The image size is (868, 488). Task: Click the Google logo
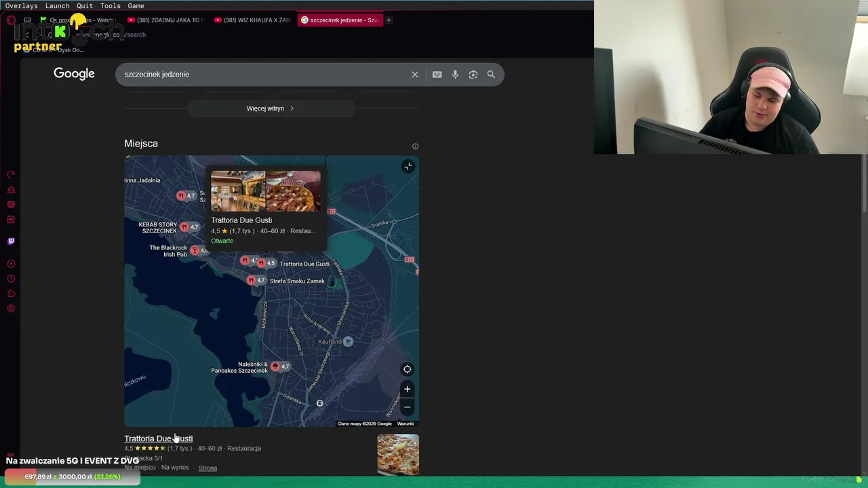tap(74, 74)
